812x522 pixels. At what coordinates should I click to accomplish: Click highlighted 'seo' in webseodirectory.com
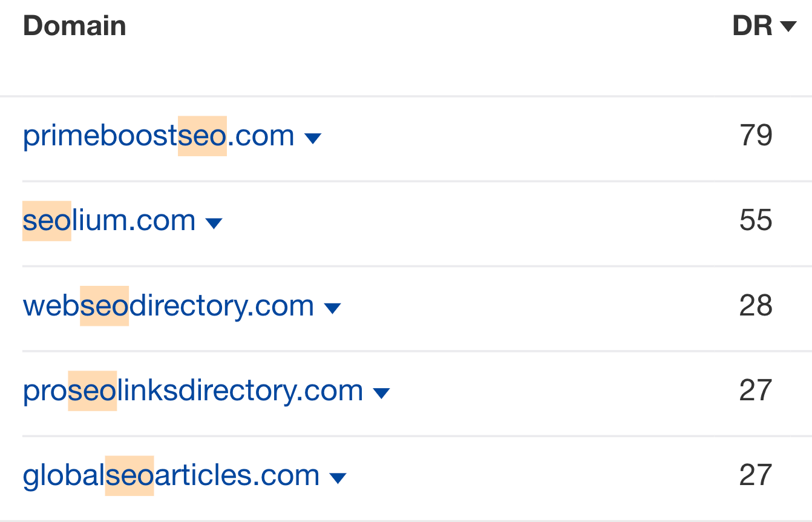coord(105,306)
